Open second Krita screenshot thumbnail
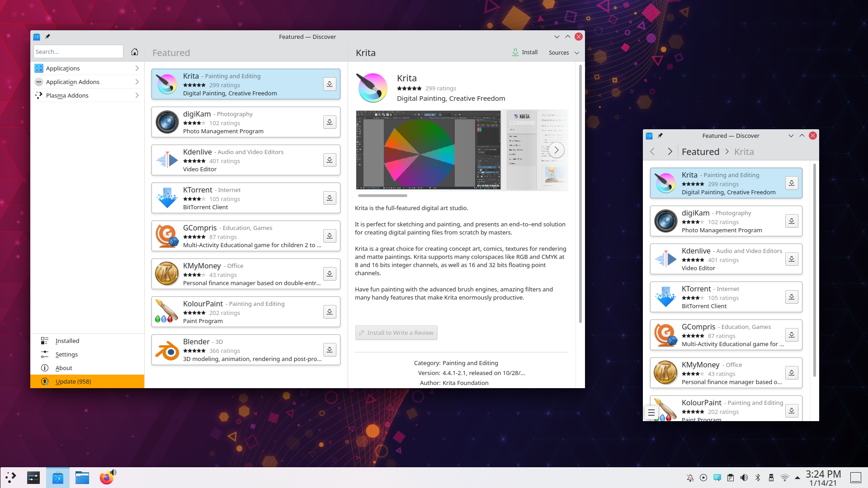This screenshot has width=868, height=488. pyautogui.click(x=537, y=150)
